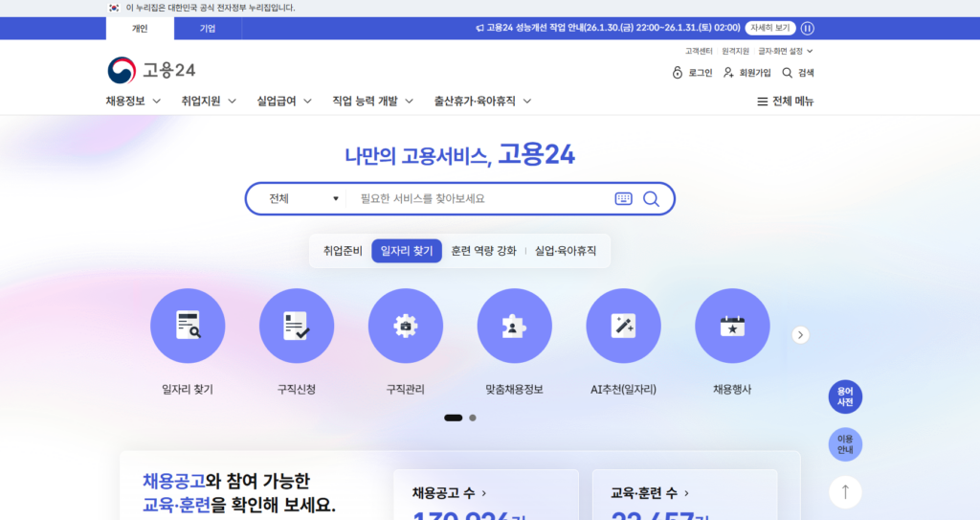Open the 전체 메뉴 hamburger menu
This screenshot has width=980, height=520.
[785, 102]
